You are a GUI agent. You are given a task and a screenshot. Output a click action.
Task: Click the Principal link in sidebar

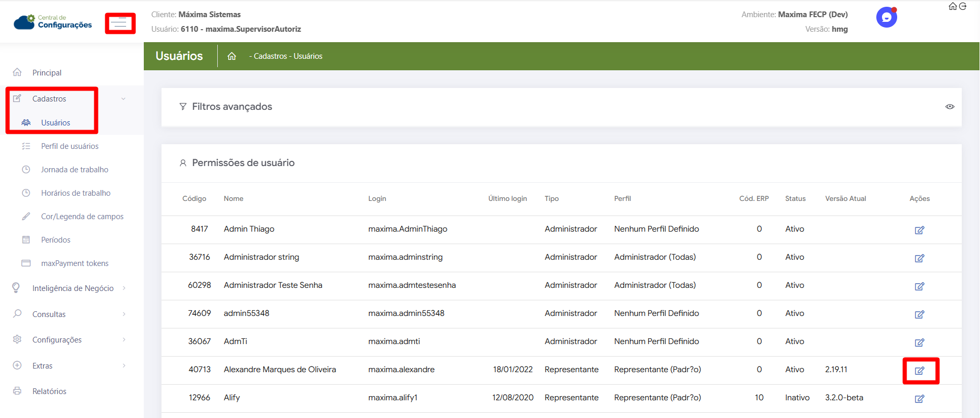(47, 73)
